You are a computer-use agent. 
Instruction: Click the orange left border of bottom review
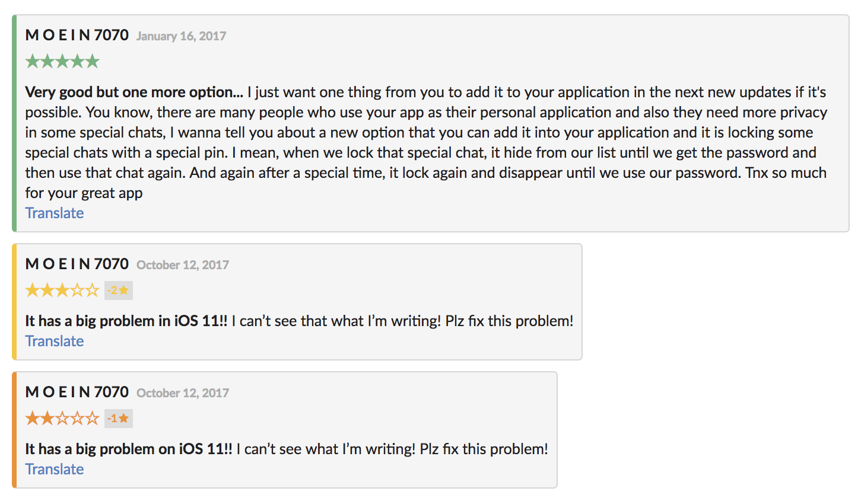coord(14,430)
